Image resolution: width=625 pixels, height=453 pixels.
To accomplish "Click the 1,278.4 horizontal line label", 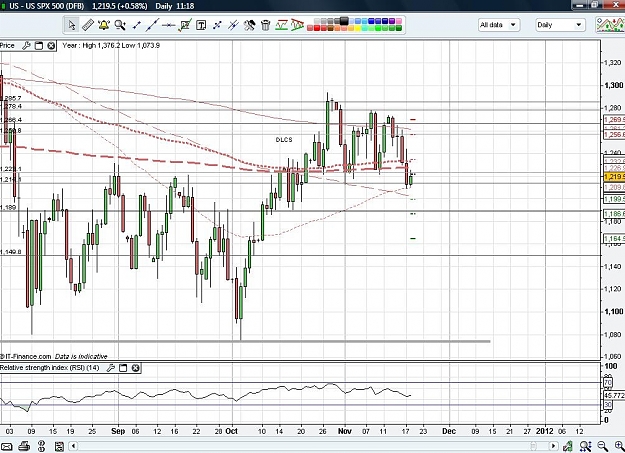I will [x=11, y=106].
